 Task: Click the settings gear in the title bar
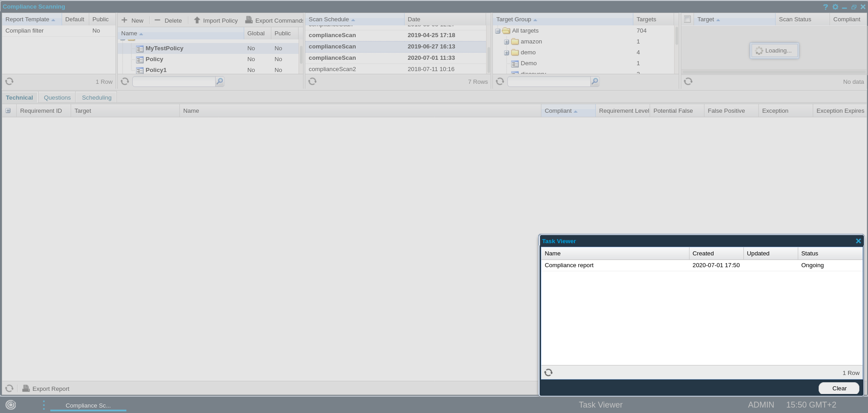coord(835,7)
